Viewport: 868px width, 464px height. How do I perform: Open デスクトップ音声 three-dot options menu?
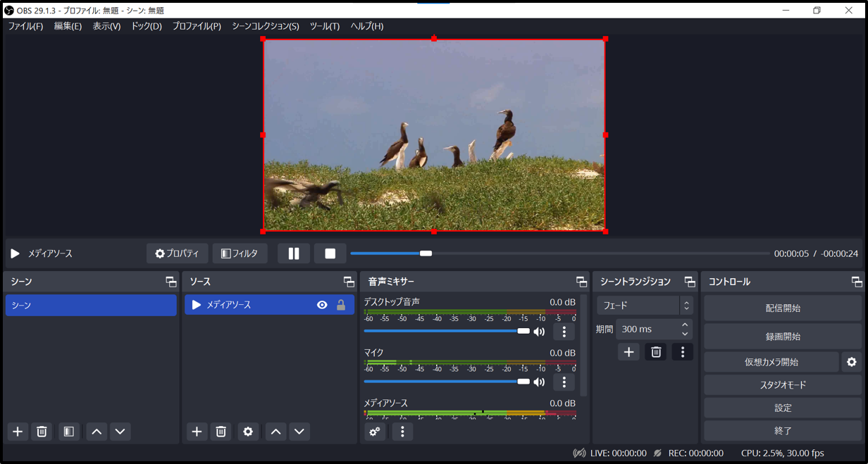pyautogui.click(x=564, y=332)
